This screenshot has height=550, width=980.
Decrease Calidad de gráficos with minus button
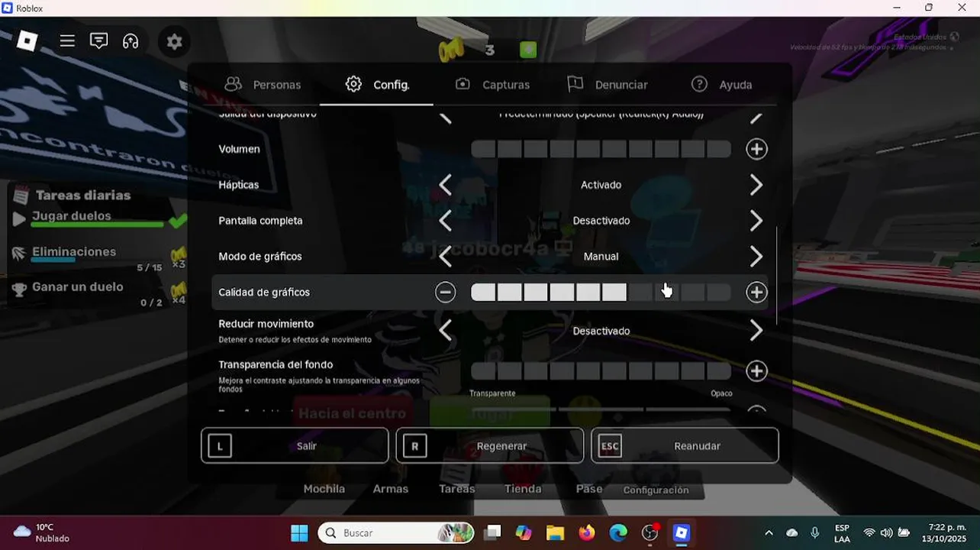[x=446, y=292]
